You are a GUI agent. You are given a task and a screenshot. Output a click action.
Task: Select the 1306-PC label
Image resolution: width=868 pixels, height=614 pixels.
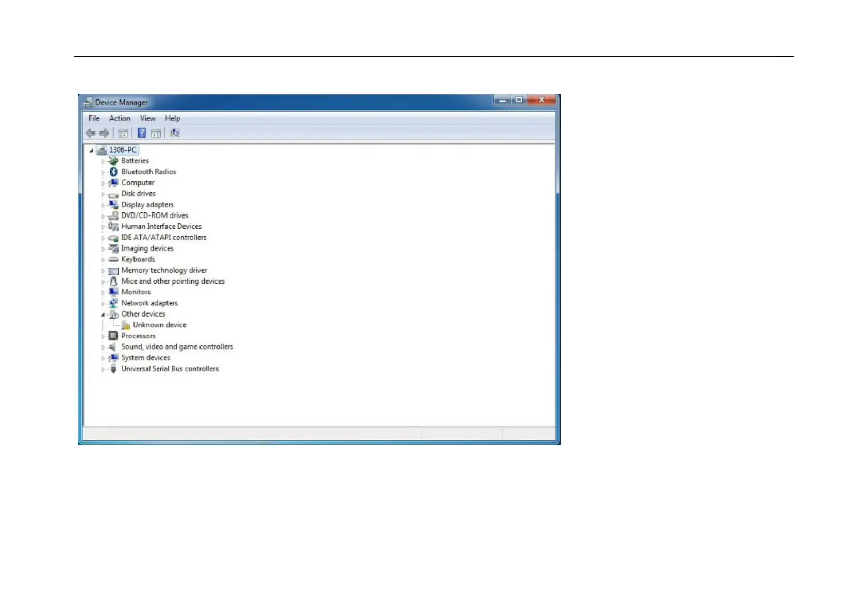click(123, 150)
